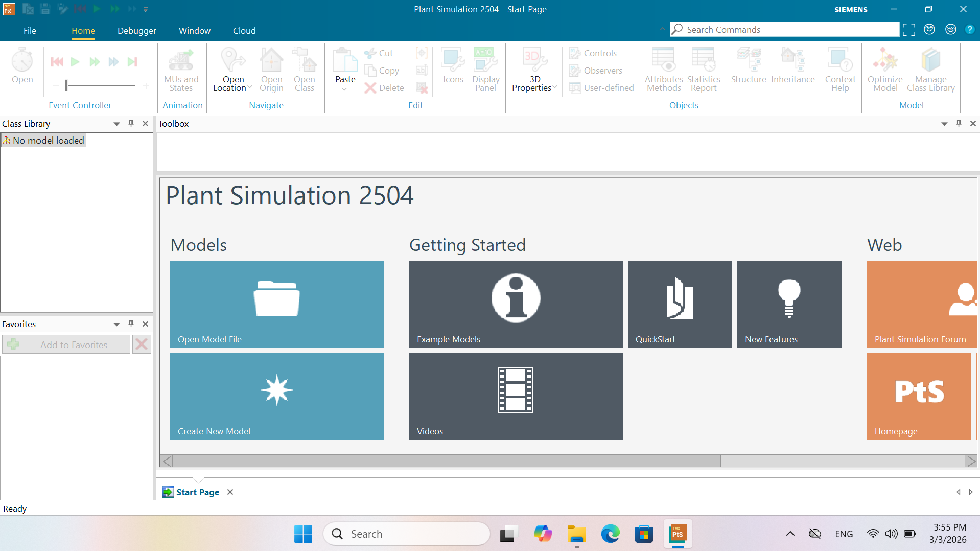Open the New Features tile
This screenshot has width=980, height=551.
pos(789,304)
